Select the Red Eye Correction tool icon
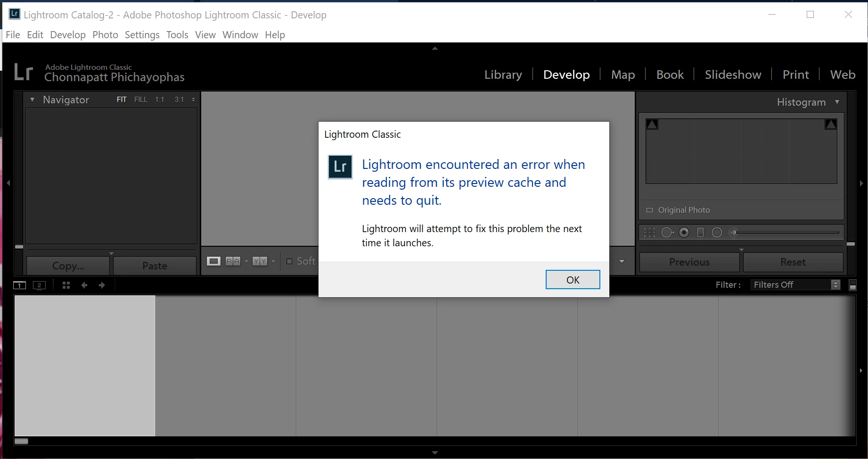 pyautogui.click(x=684, y=232)
